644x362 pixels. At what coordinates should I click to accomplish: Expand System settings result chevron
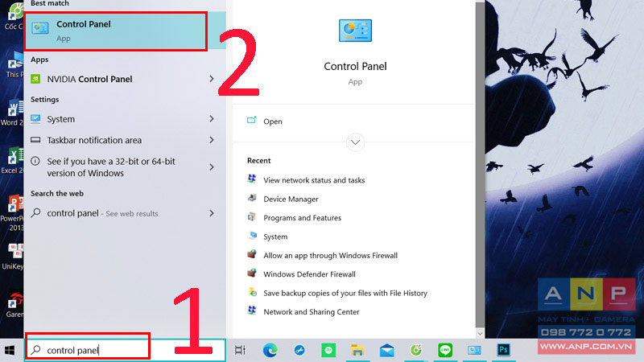pos(212,118)
